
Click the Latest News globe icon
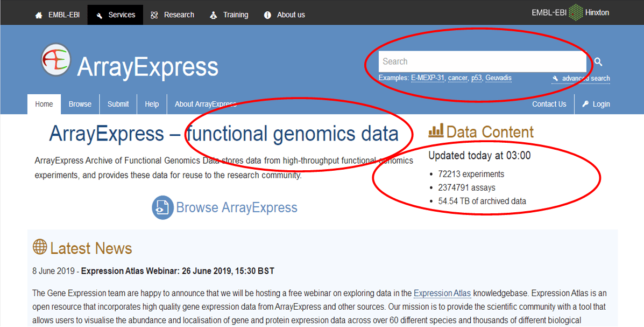(40, 247)
